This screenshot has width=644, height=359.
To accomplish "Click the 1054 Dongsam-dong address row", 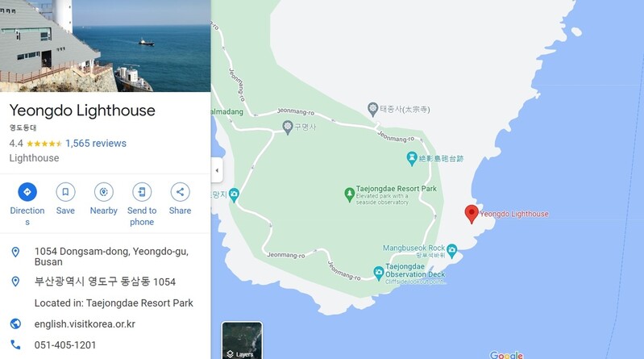I will pyautogui.click(x=105, y=257).
